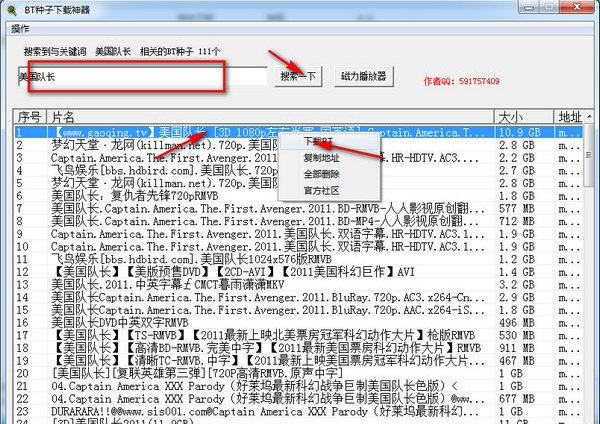Open the 磁力播放器 button

(364, 77)
